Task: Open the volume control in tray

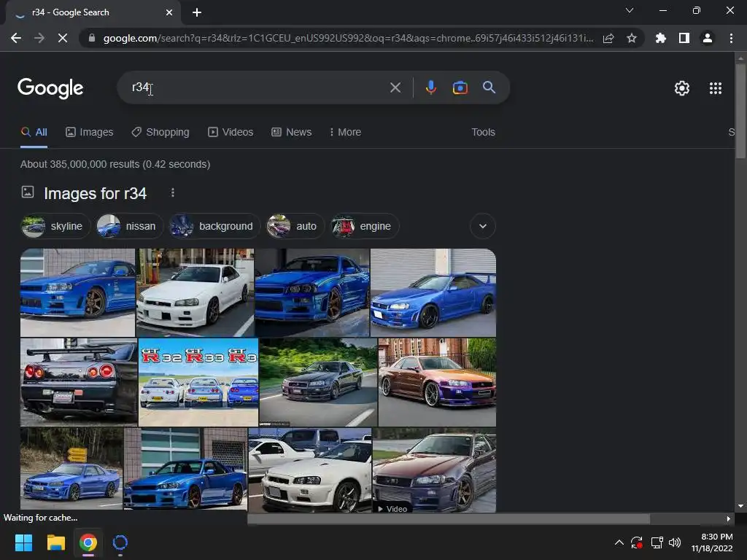Action: [675, 542]
